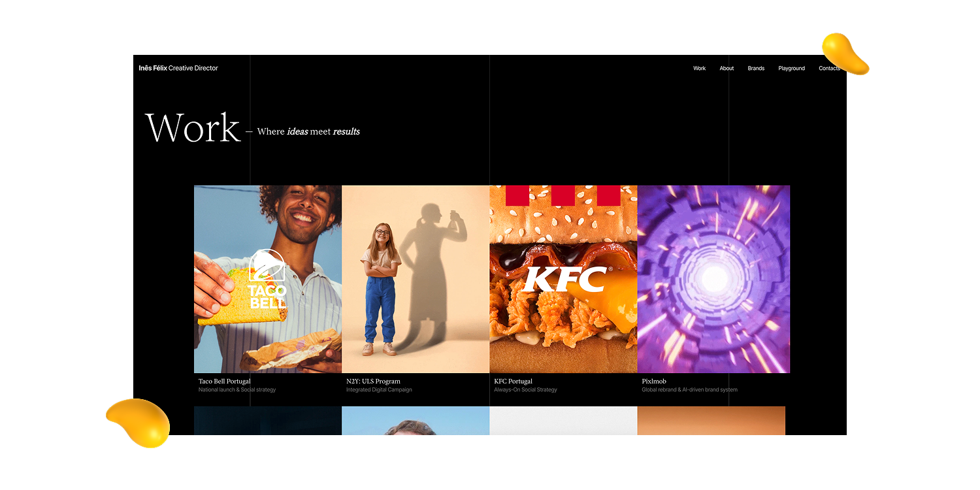Click the Taco Bell Portugal title
Screen dimensions: 980x490
[225, 381]
